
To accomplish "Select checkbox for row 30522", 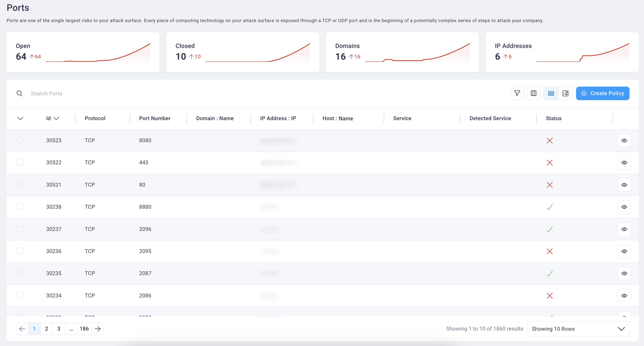I will coord(20,162).
